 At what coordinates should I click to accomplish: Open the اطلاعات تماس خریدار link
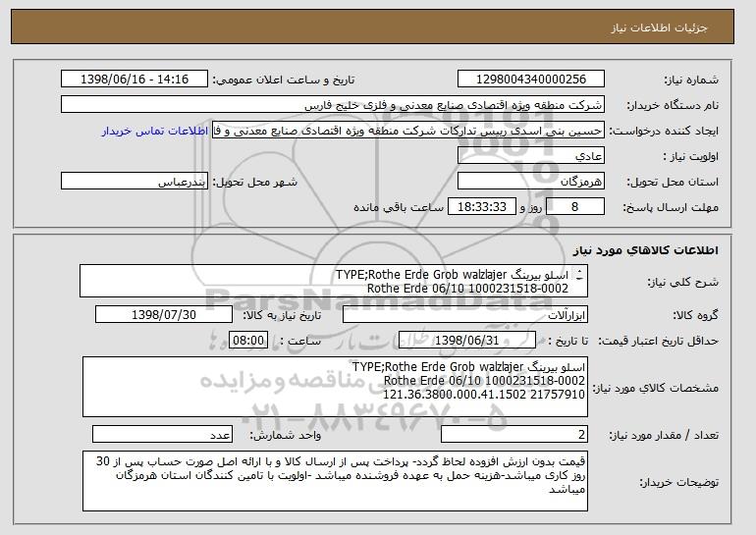[x=155, y=132]
